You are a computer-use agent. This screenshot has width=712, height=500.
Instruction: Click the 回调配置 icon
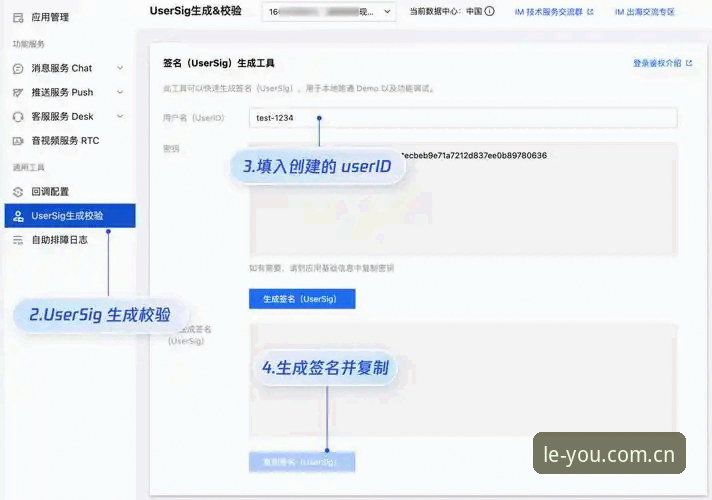tap(18, 192)
